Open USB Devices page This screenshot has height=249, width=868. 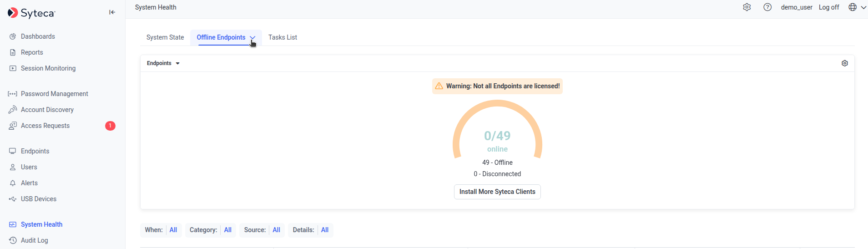[x=39, y=199]
